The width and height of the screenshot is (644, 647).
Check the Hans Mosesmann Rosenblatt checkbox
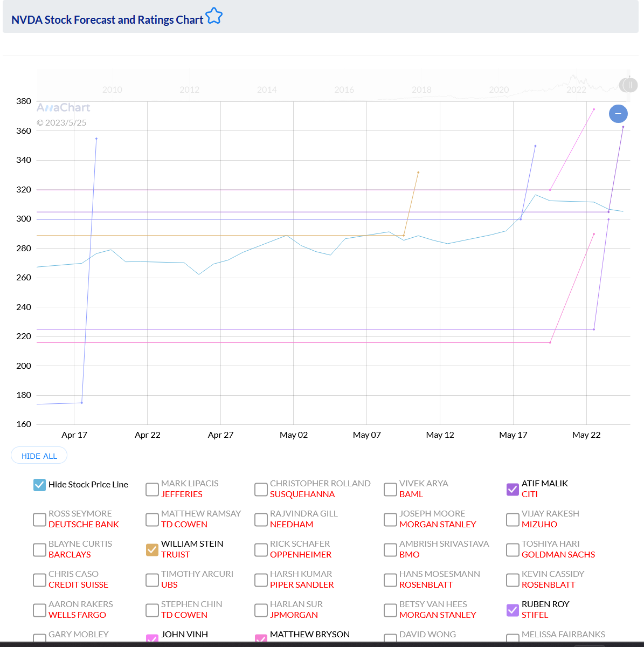(390, 580)
